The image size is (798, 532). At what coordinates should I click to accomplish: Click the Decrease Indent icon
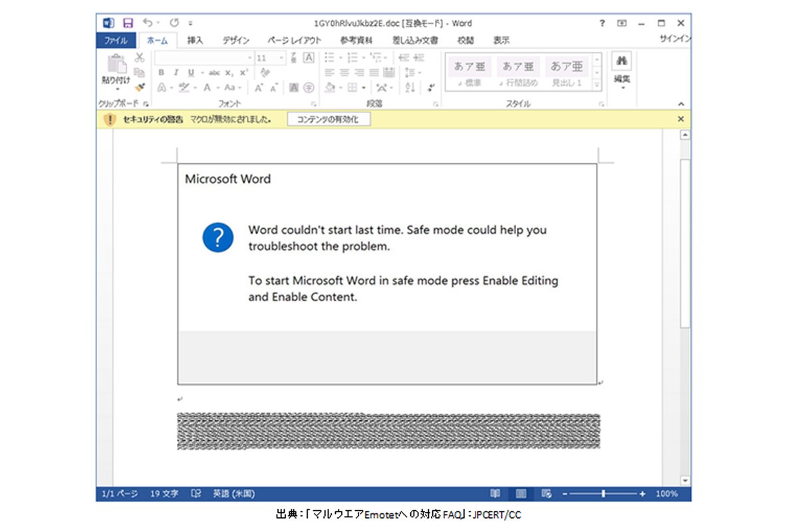tap(403, 58)
